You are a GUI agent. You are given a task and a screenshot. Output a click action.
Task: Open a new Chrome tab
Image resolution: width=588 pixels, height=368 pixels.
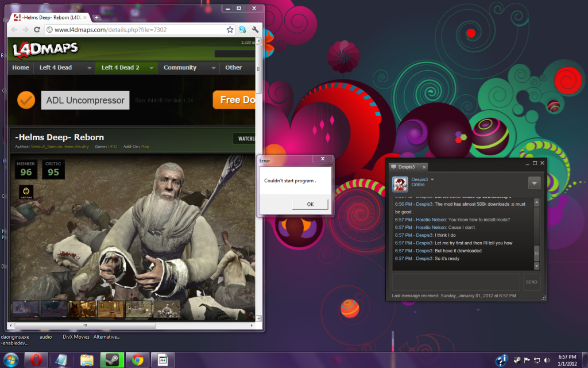tap(96, 17)
